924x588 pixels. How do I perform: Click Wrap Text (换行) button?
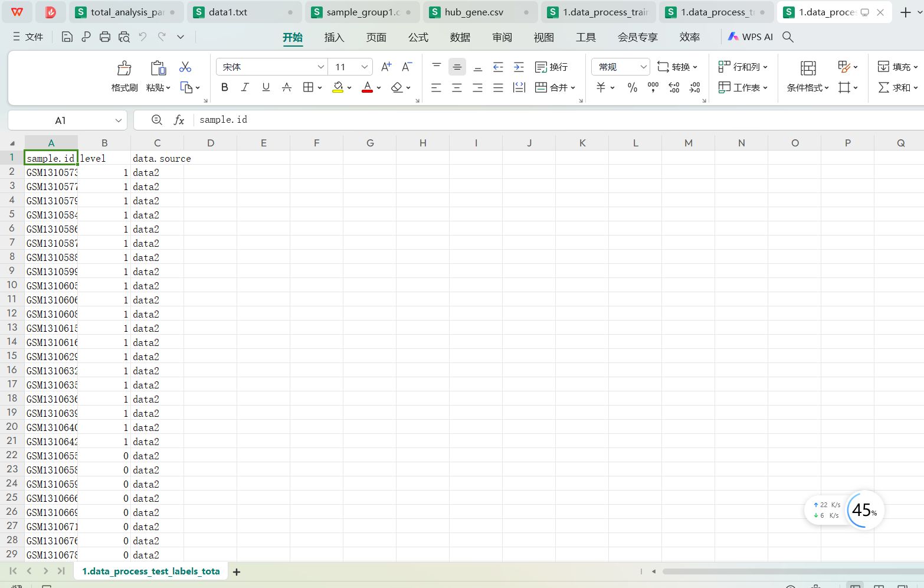(x=551, y=67)
